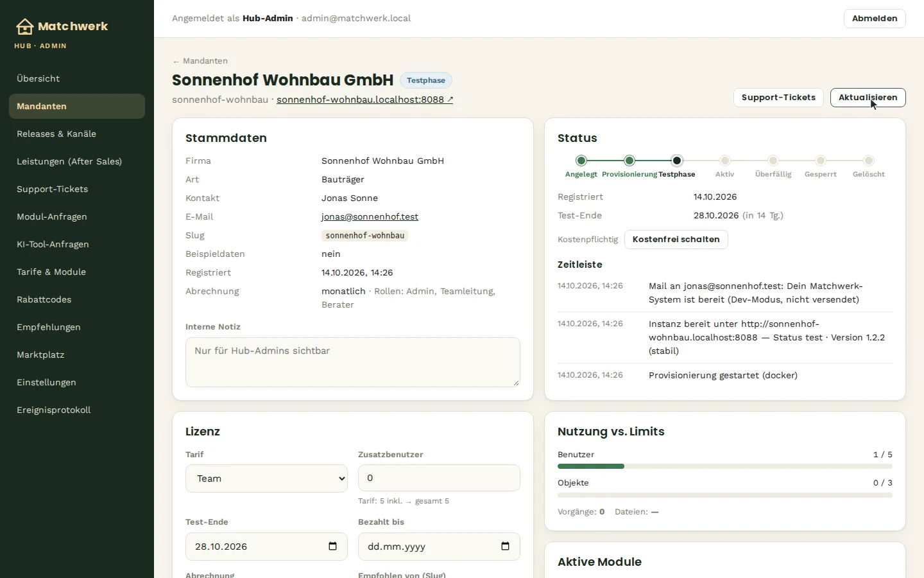
Task: Click the Benutzer usage progress bar
Action: tap(725, 466)
